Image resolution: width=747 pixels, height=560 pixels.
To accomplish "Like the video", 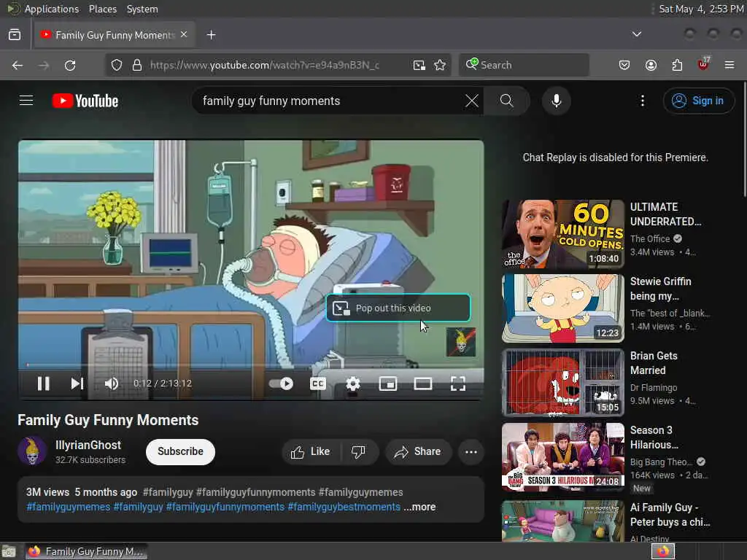I will [311, 451].
